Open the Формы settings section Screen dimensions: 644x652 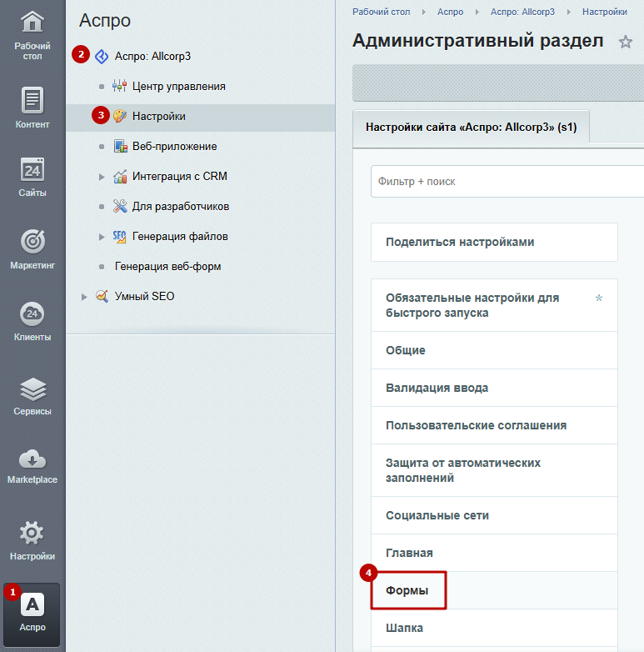[408, 590]
